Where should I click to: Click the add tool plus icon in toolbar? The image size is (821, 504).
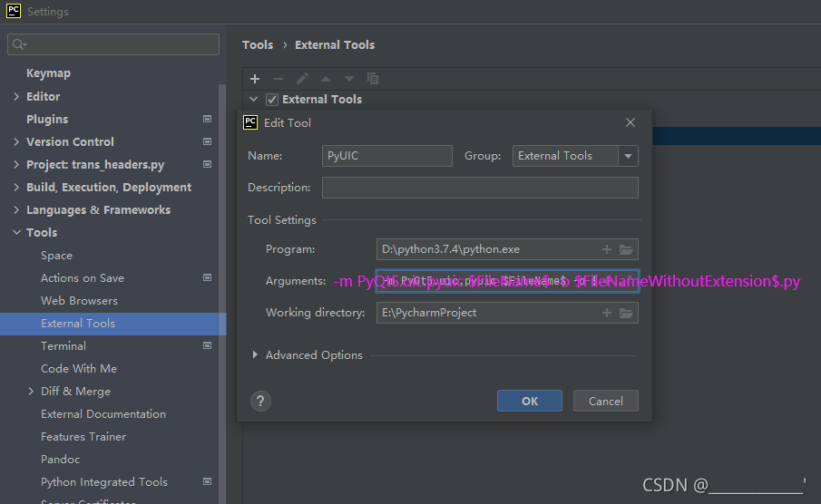coord(255,79)
